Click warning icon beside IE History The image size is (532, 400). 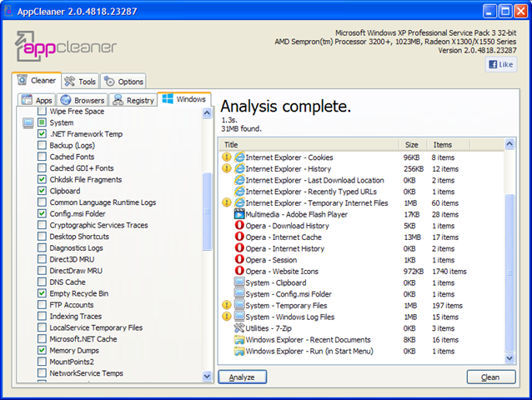coord(226,169)
